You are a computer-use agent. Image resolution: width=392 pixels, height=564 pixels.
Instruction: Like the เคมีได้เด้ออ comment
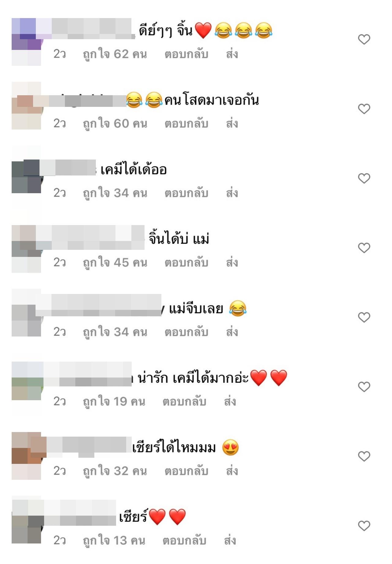tap(364, 178)
